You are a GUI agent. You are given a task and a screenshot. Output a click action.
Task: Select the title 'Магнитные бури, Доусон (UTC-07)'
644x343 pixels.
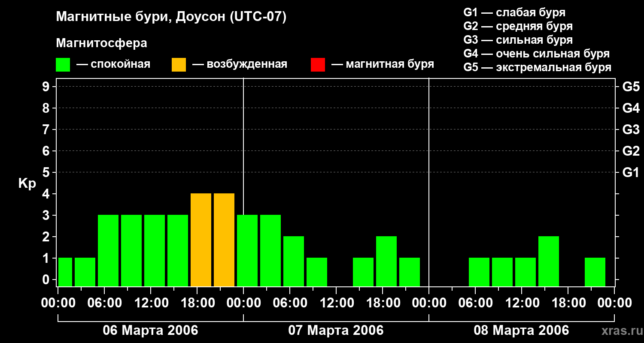[171, 18]
